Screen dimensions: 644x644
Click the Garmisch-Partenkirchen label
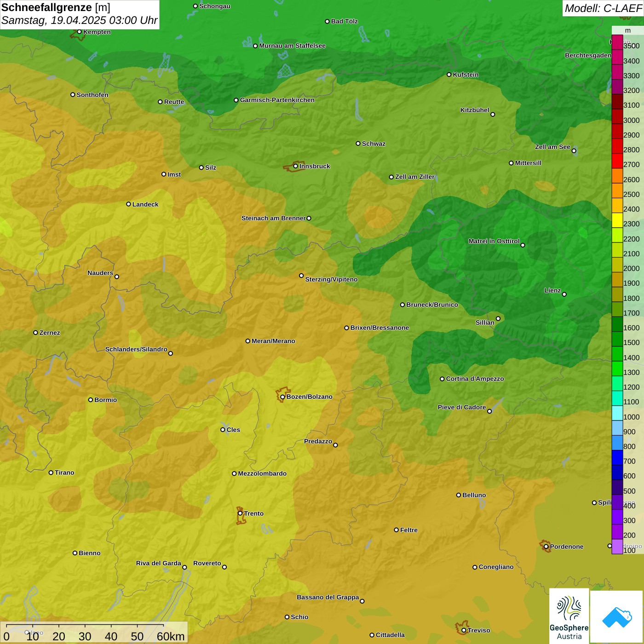click(x=277, y=100)
